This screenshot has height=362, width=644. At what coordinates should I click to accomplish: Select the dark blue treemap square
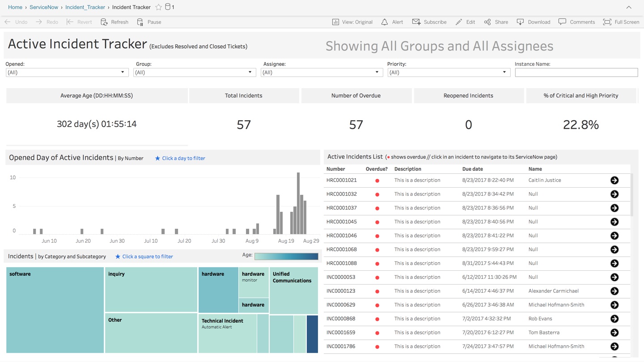(x=312, y=334)
